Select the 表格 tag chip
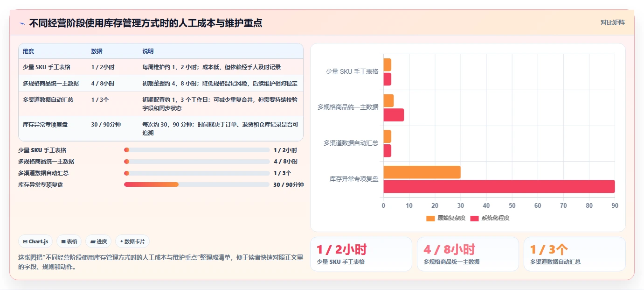 [69, 241]
